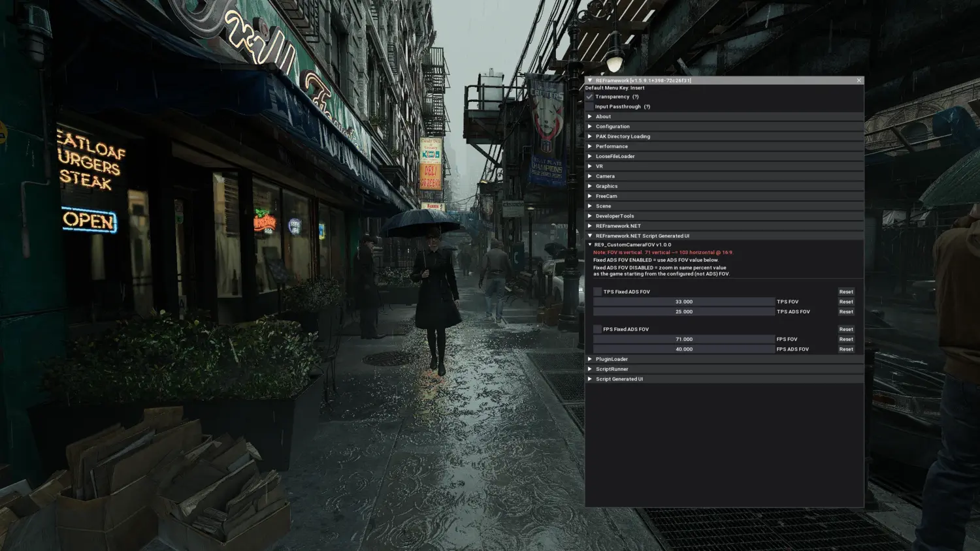Image resolution: width=980 pixels, height=551 pixels.
Task: Open the Configuration section
Action: pos(612,126)
